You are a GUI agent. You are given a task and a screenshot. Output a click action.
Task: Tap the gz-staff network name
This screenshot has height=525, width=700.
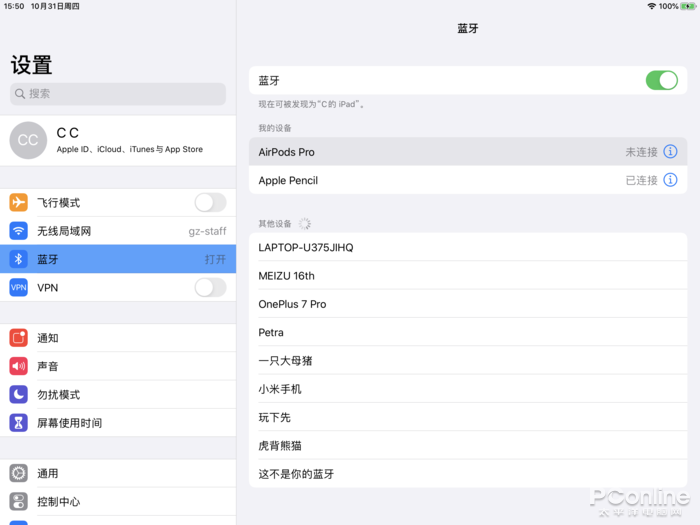207,231
